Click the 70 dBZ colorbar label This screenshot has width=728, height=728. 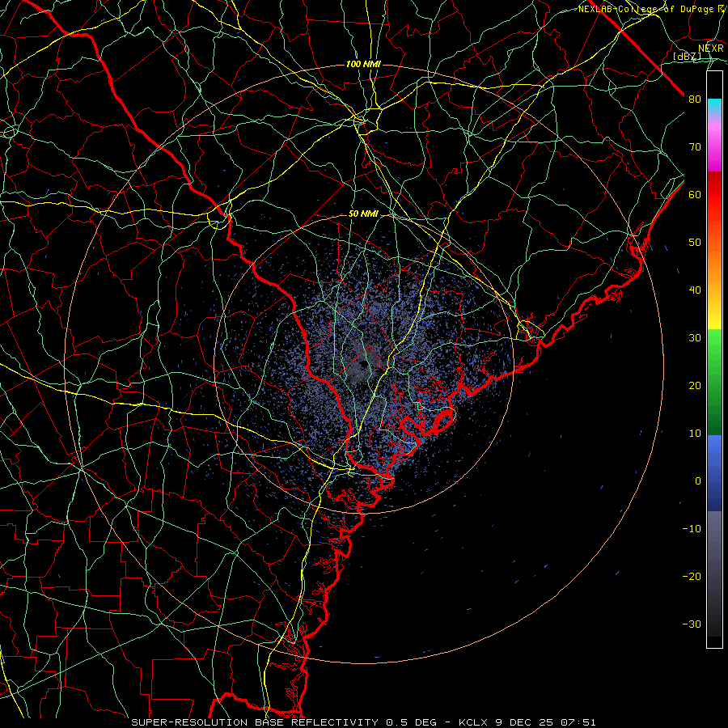tap(695, 146)
